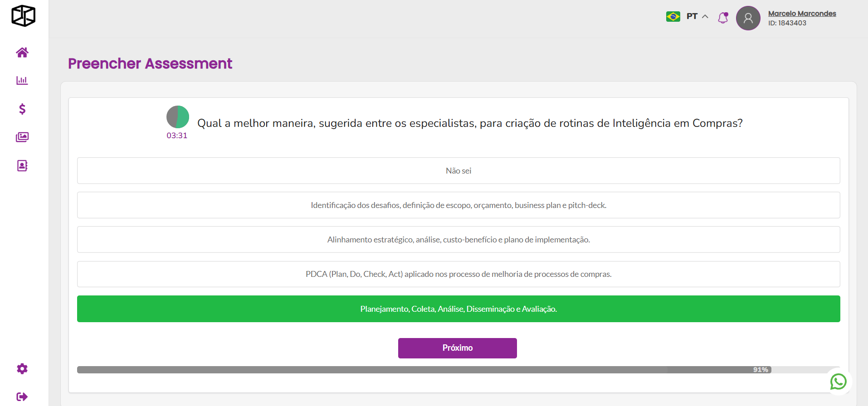Image resolution: width=868 pixels, height=406 pixels.
Task: Click the Próximo button
Action: 458,348
